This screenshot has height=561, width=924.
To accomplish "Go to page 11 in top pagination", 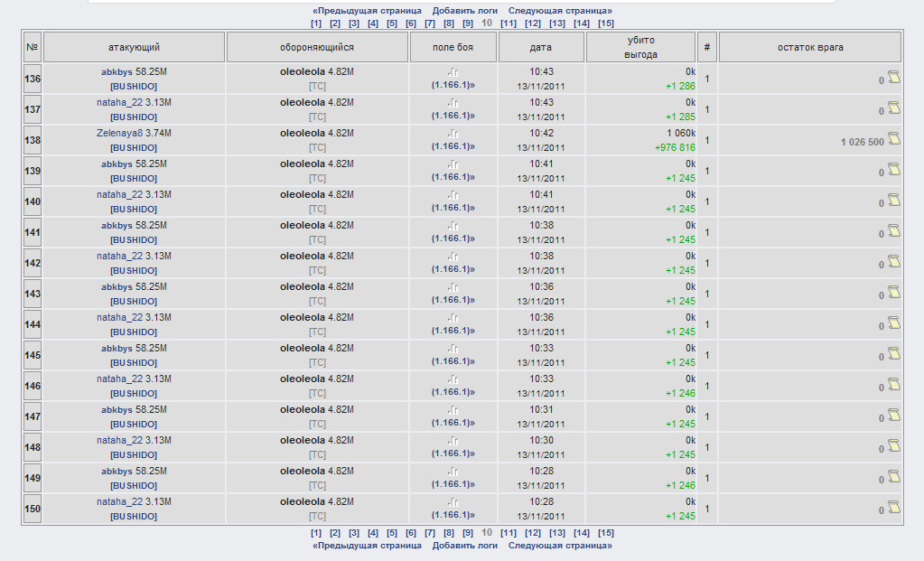I will (509, 23).
